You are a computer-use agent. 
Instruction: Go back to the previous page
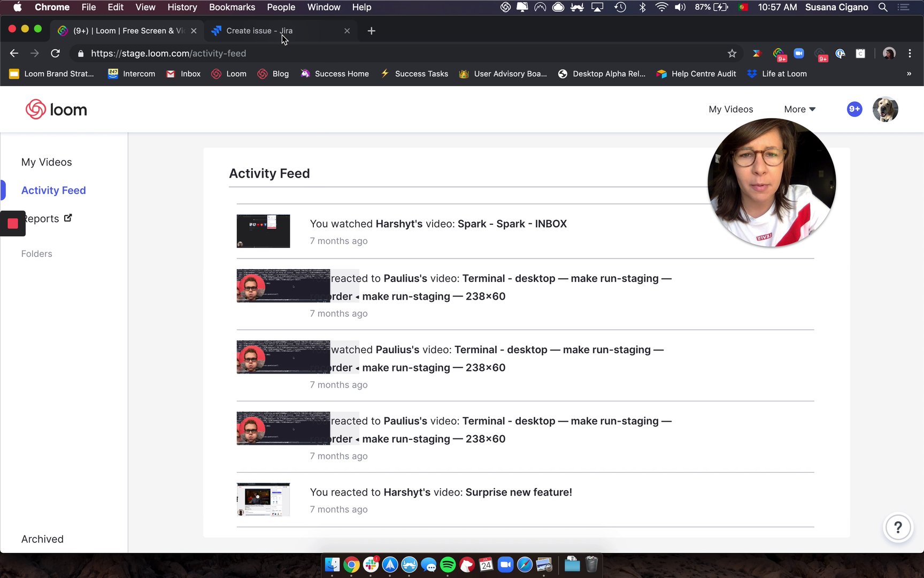pyautogui.click(x=14, y=54)
